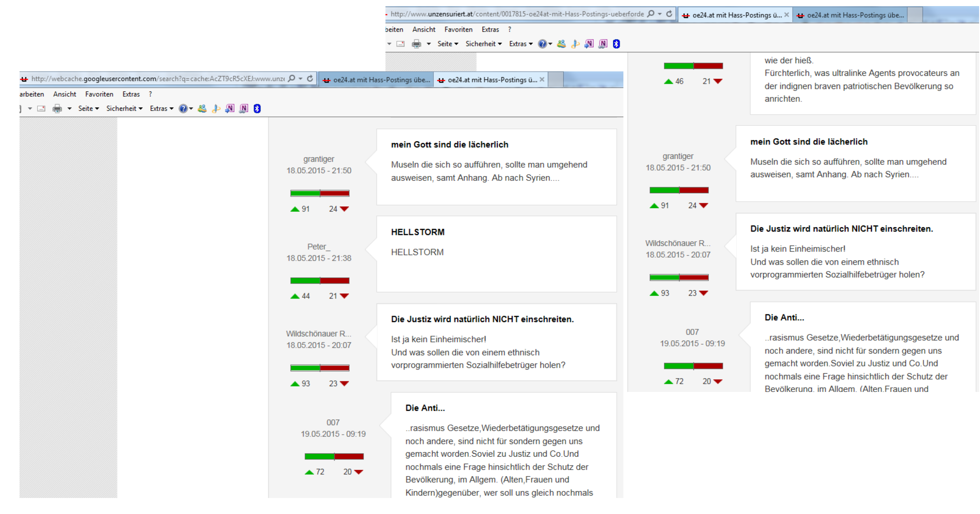Click refresh icon next to googleusercontent address
Image resolution: width=980 pixels, height=514 pixels.
[310, 79]
